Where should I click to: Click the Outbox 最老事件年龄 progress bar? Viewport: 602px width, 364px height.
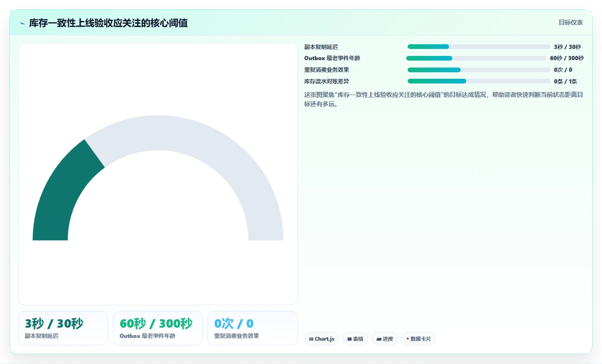tap(476, 58)
